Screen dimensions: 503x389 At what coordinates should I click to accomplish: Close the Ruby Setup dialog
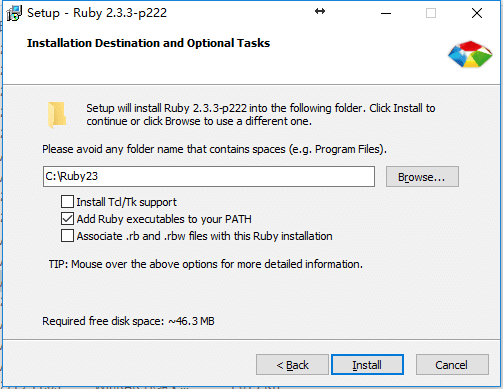tap(477, 13)
